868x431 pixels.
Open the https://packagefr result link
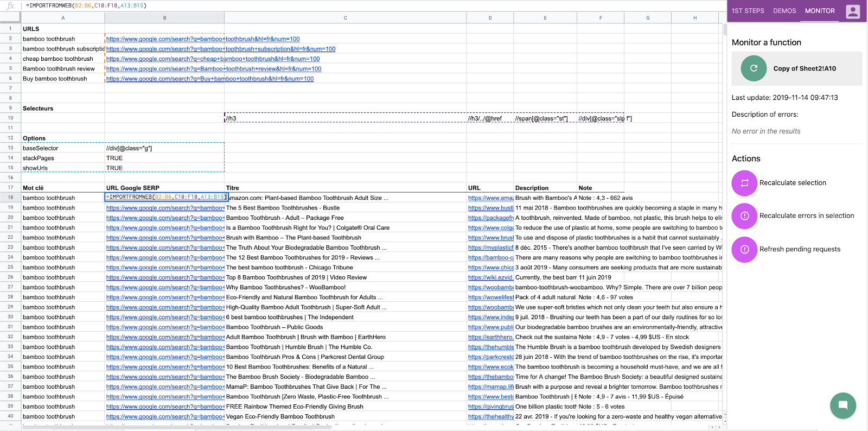click(x=490, y=218)
